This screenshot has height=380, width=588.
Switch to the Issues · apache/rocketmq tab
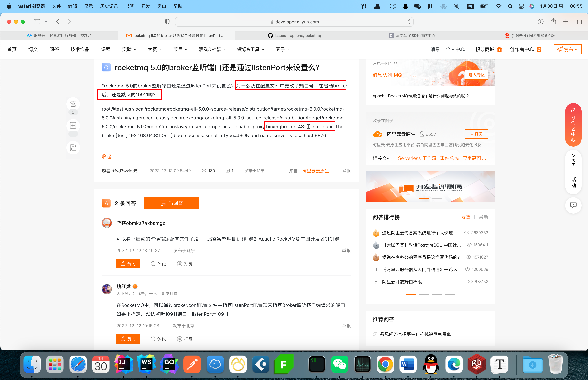pos(294,36)
